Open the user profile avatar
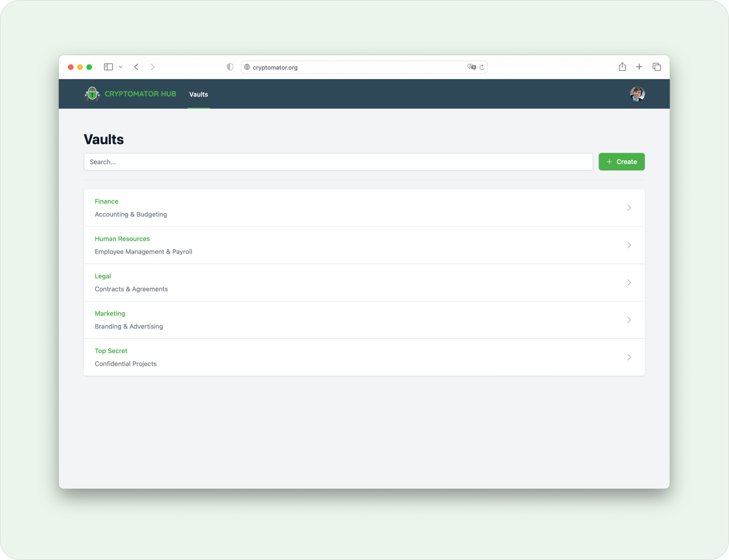 637,94
